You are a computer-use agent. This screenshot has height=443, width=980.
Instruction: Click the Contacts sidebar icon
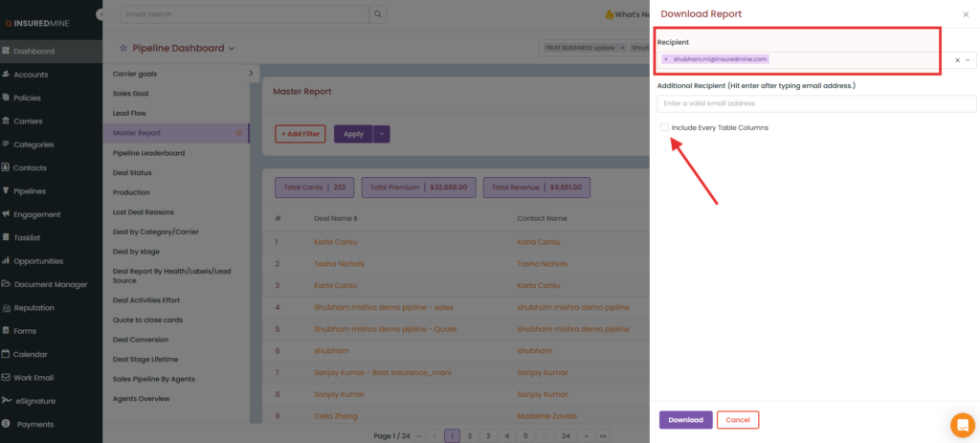[x=6, y=167]
